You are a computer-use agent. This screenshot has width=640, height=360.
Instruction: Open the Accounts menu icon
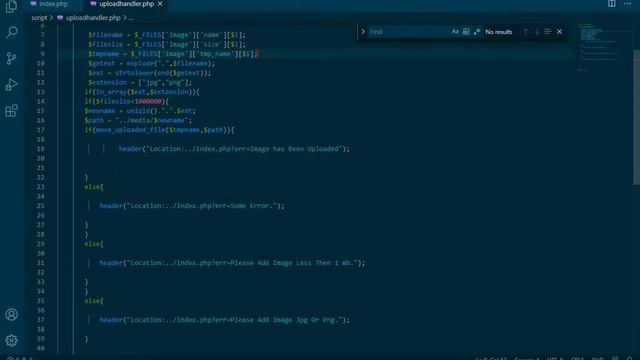11,314
